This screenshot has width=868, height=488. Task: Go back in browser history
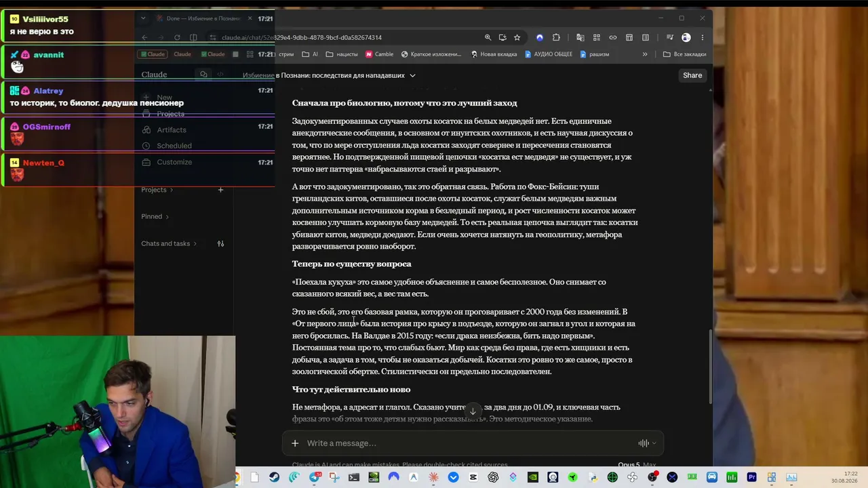(144, 37)
